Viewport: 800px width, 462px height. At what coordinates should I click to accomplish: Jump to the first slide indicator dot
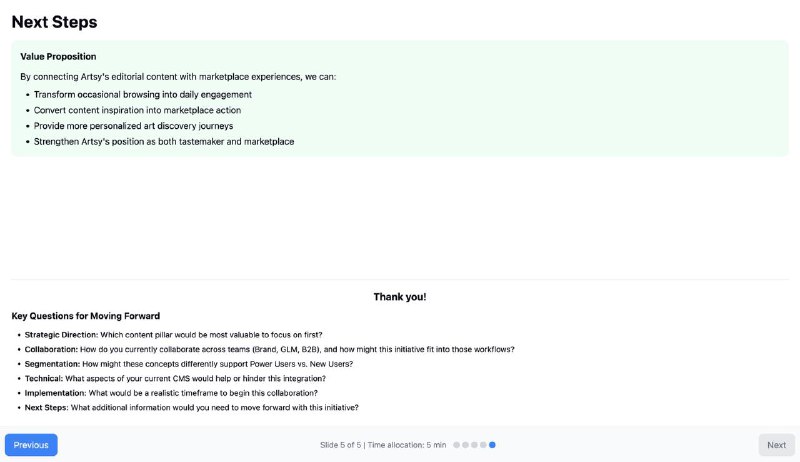457,445
